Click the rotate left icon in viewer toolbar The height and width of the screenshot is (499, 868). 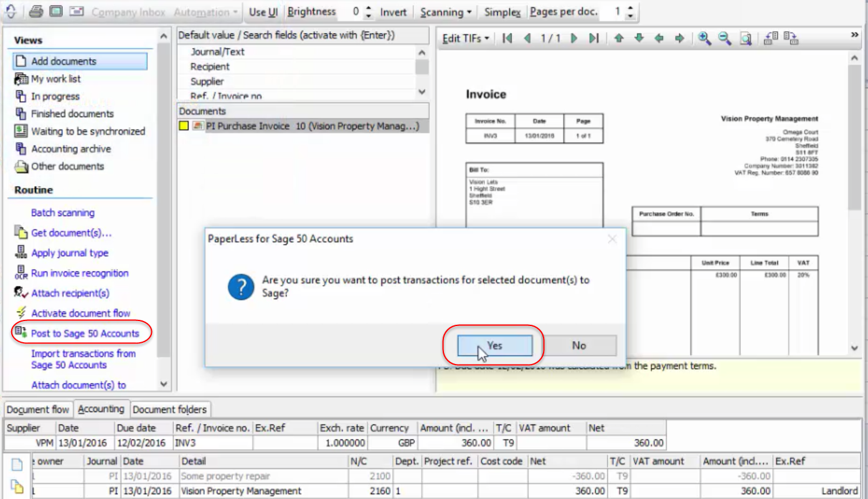(771, 38)
